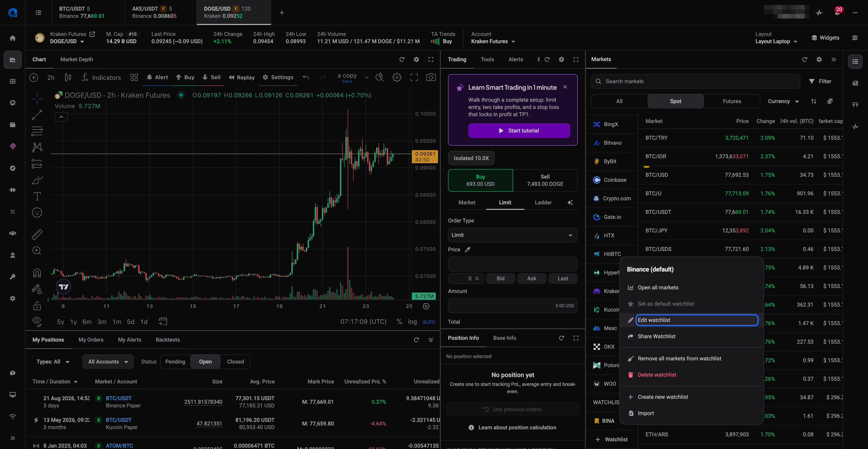This screenshot has height=449, width=868.
Task: Open the DOGE/USD market selector dropdown
Action: pos(67,41)
